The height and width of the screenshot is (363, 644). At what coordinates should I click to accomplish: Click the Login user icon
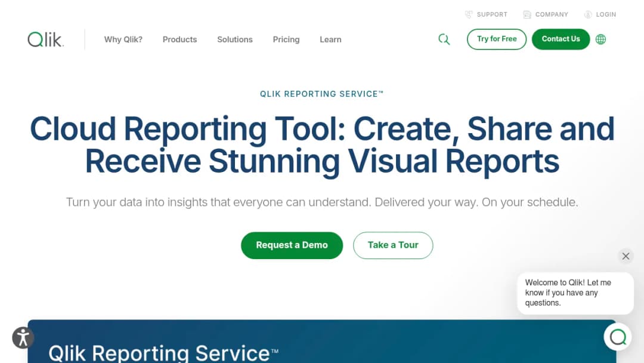point(588,14)
